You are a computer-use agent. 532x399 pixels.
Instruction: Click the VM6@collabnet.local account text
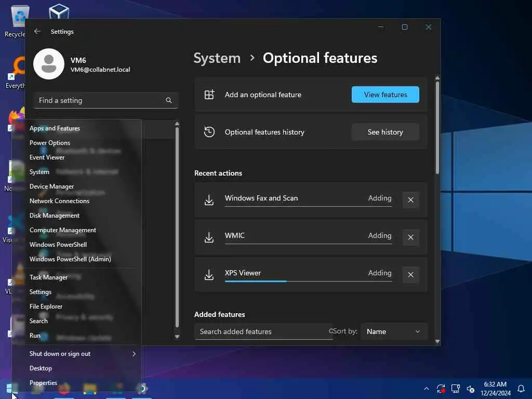coord(100,70)
